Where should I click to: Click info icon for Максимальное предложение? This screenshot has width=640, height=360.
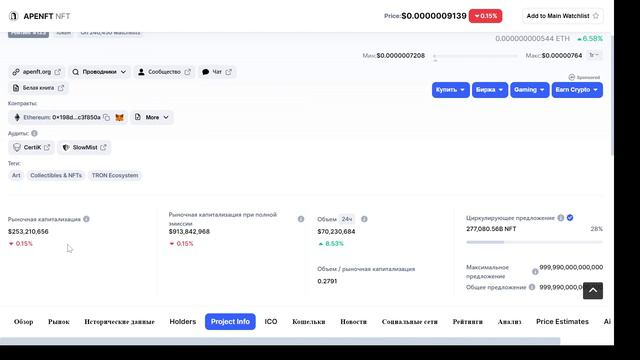point(535,271)
